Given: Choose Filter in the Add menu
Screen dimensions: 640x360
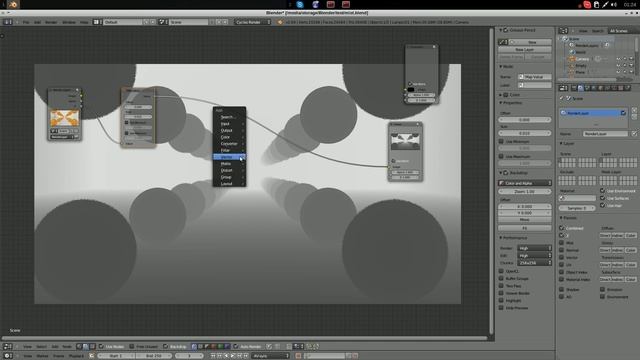Looking at the screenshot, I should point(229,150).
